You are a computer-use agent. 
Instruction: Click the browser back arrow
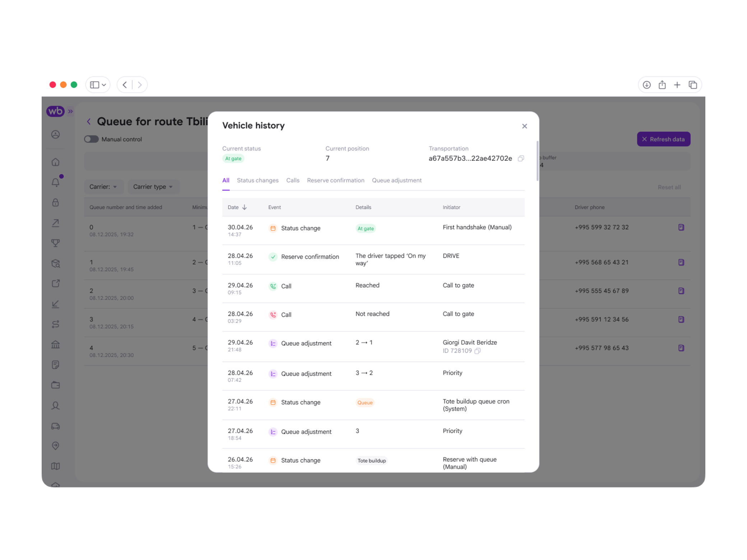tap(125, 85)
